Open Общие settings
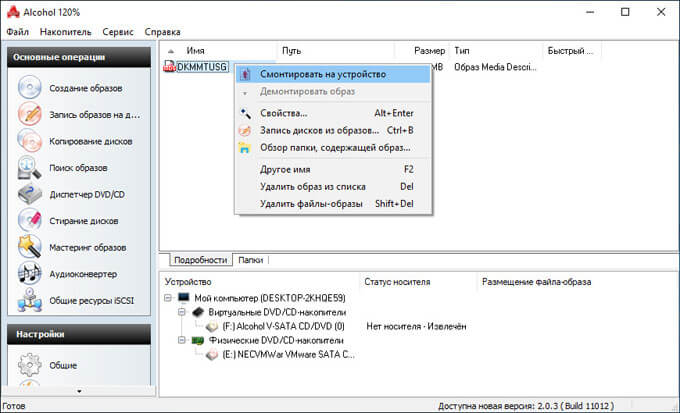This screenshot has width=680, height=413. [x=63, y=365]
